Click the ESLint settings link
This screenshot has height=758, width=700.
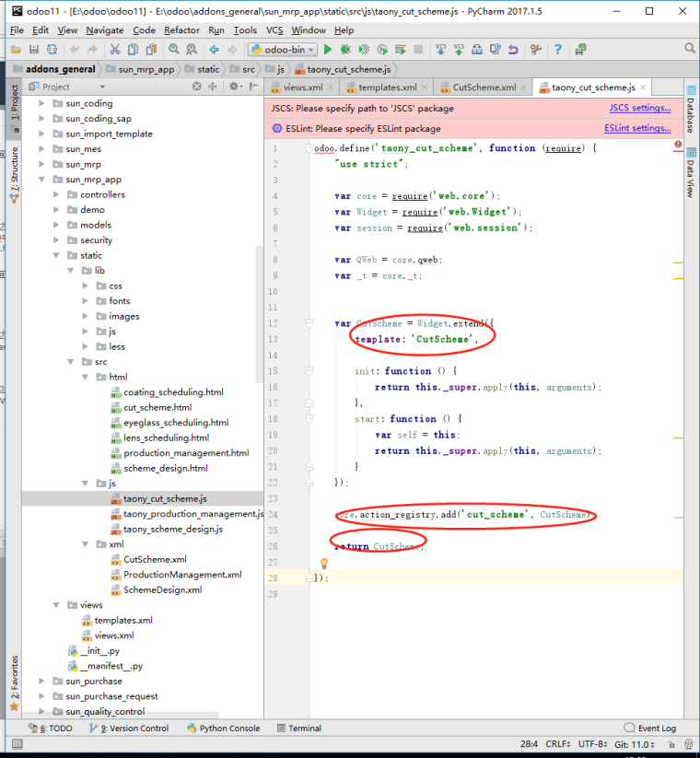point(638,129)
